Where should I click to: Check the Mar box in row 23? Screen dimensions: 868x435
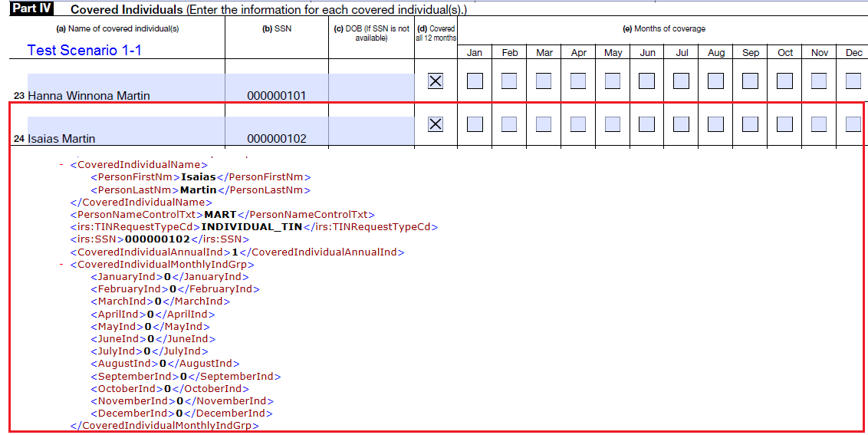click(544, 81)
